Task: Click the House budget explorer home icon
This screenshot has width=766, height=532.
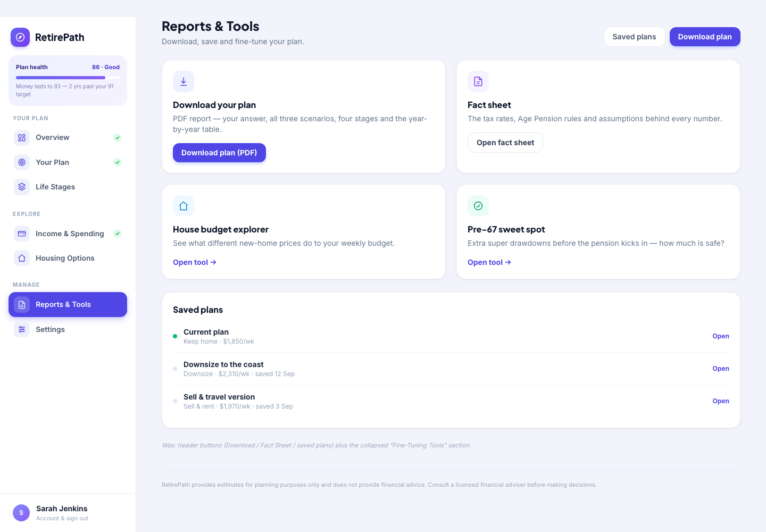Action: [184, 206]
